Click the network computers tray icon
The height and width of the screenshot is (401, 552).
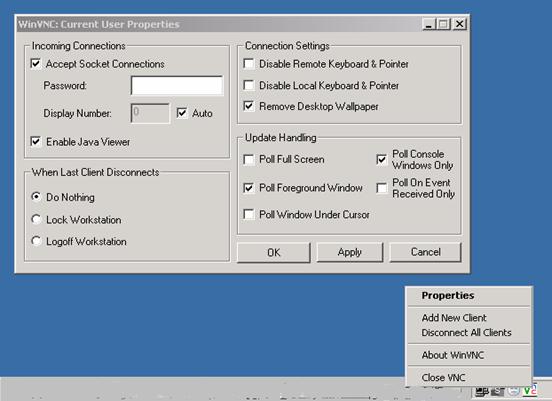(x=482, y=391)
